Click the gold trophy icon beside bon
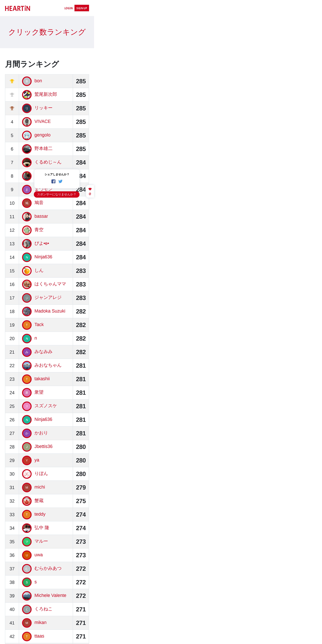This screenshot has height=644, width=322. coord(12,81)
